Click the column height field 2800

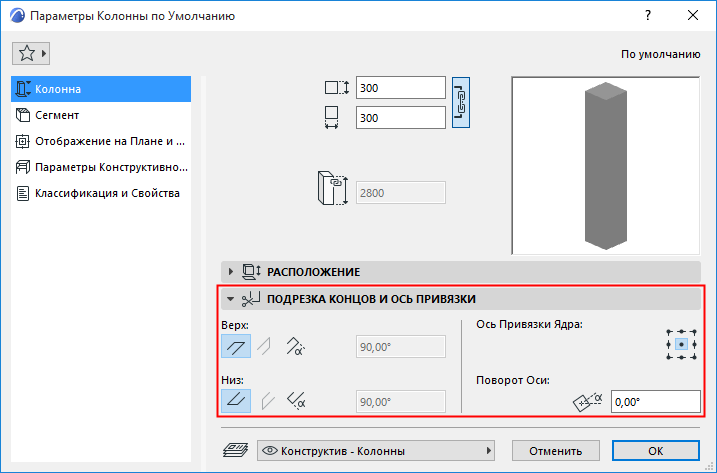click(x=401, y=193)
